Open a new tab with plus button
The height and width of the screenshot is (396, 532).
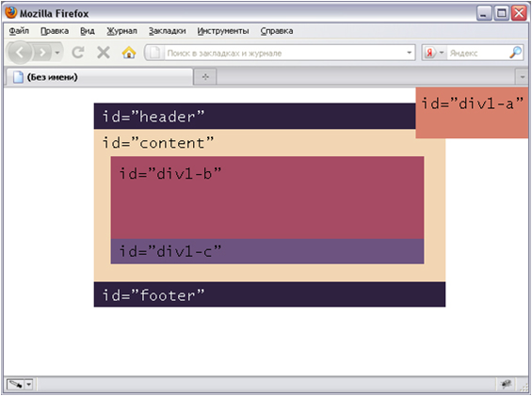[x=205, y=77]
